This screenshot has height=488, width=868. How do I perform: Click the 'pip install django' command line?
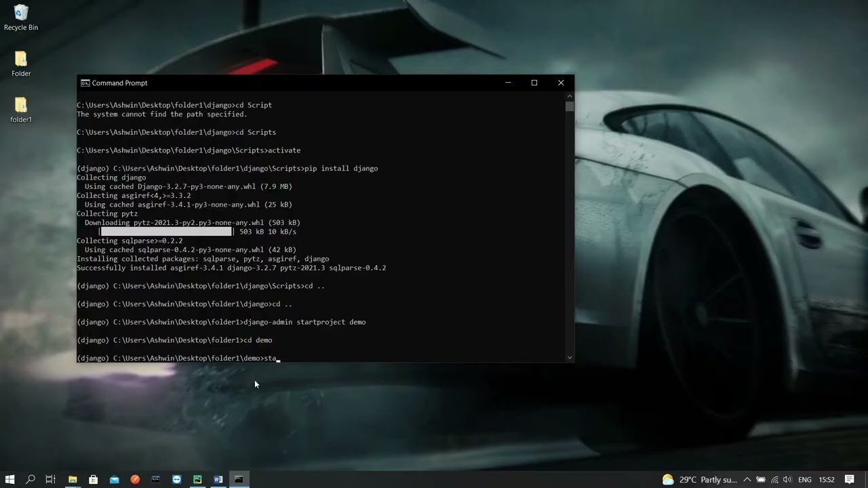coord(227,168)
